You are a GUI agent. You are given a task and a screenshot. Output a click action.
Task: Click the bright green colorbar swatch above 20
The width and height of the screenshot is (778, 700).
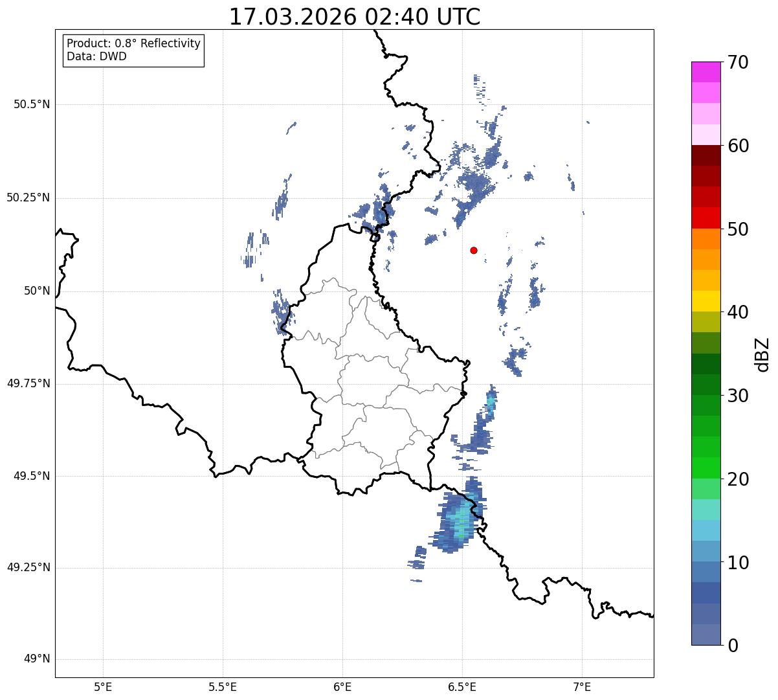[706, 468]
